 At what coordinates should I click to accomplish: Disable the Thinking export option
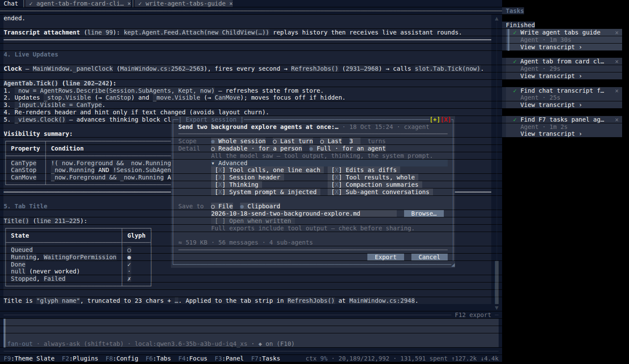coord(237,185)
